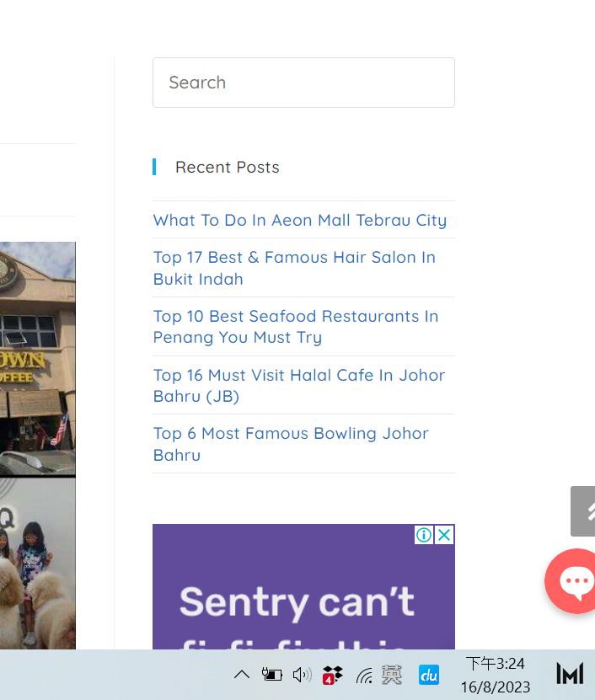Switch the input method language indicator
The height and width of the screenshot is (700, 595).
click(x=392, y=675)
